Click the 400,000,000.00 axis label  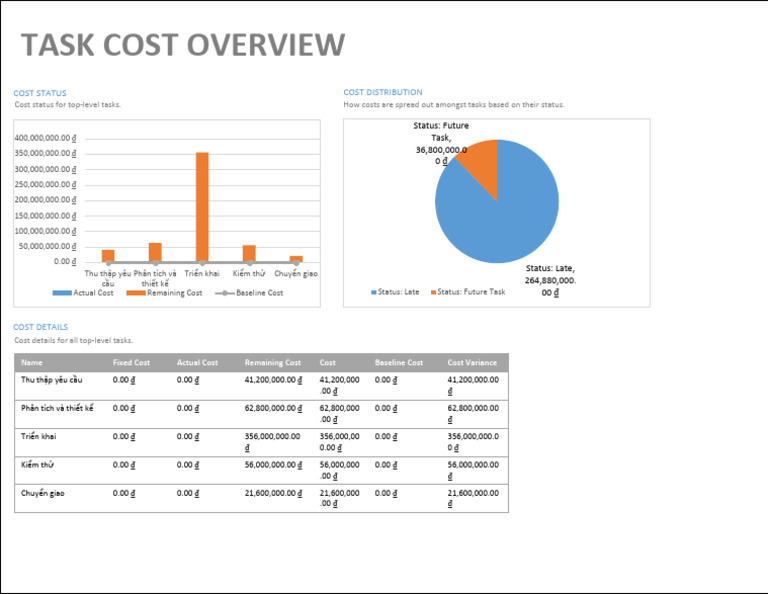click(x=46, y=139)
